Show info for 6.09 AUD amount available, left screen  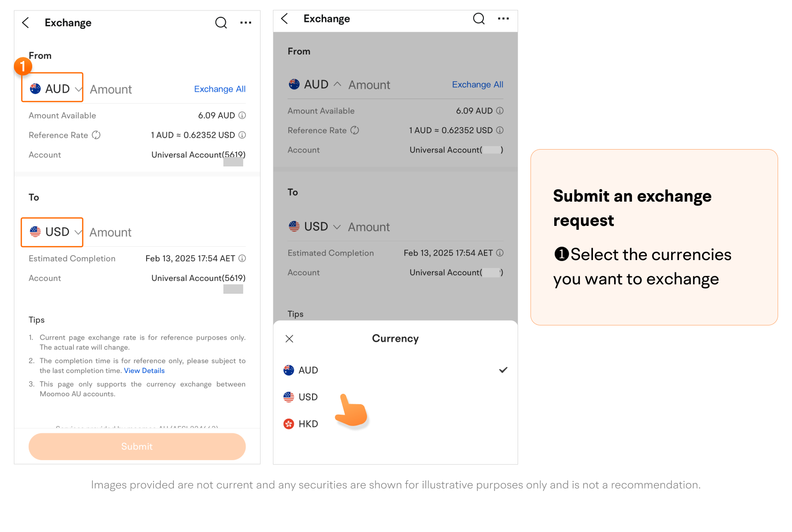click(242, 115)
